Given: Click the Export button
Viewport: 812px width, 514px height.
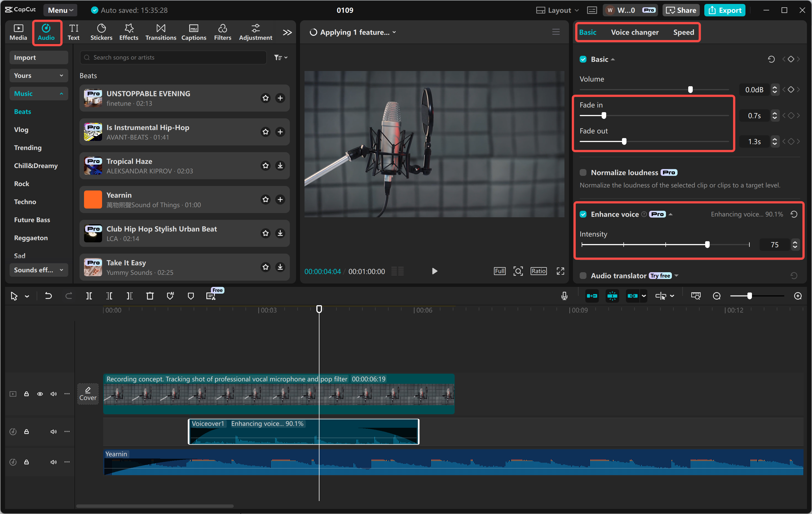Looking at the screenshot, I should tap(725, 10).
